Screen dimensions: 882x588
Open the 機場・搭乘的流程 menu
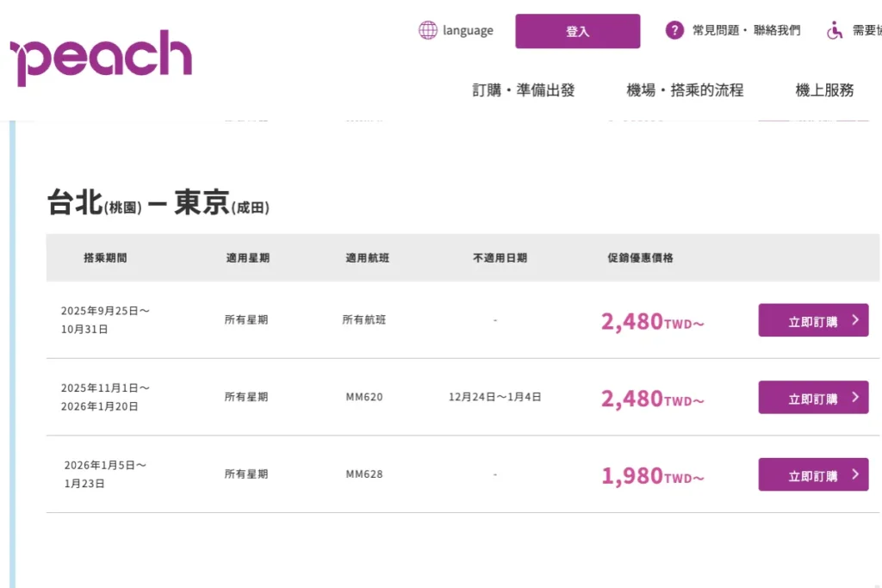(685, 90)
